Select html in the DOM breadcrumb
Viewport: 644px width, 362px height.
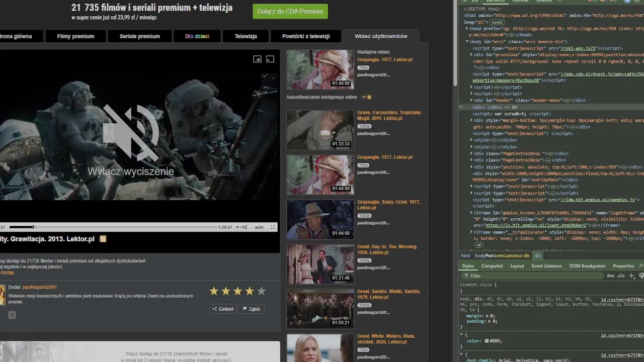[x=465, y=255]
